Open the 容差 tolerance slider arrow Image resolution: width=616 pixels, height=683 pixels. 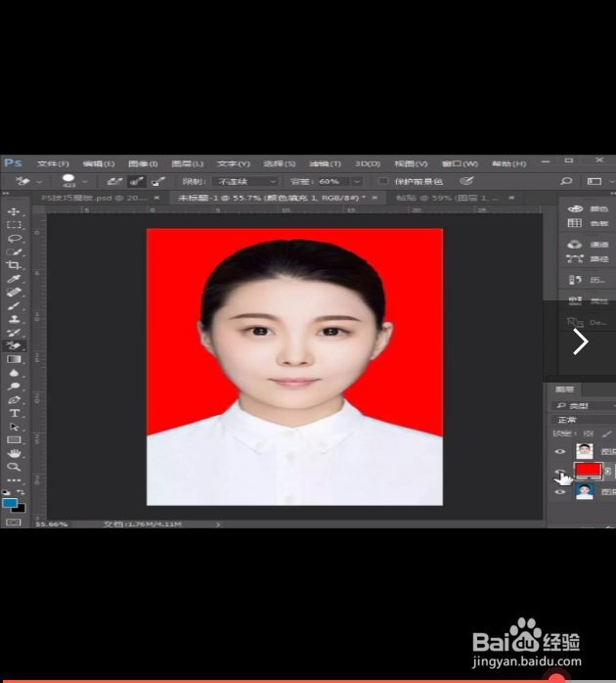coord(357,181)
